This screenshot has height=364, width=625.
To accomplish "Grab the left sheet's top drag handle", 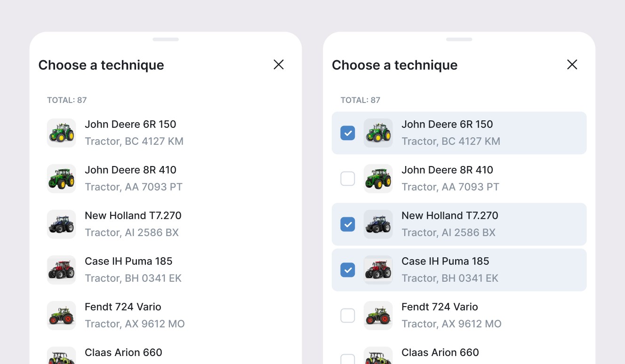I will point(166,40).
